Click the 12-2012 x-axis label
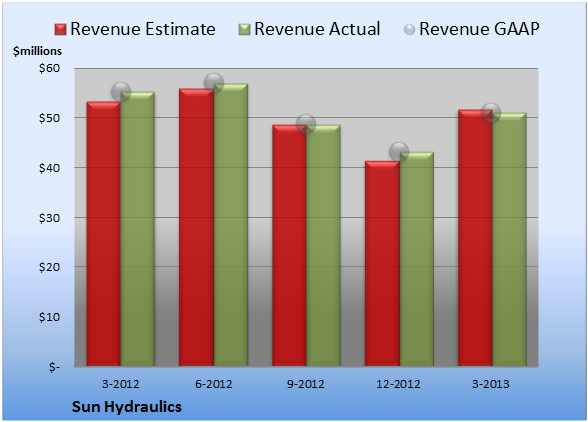Viewport: 588px width, 422px height. point(399,384)
